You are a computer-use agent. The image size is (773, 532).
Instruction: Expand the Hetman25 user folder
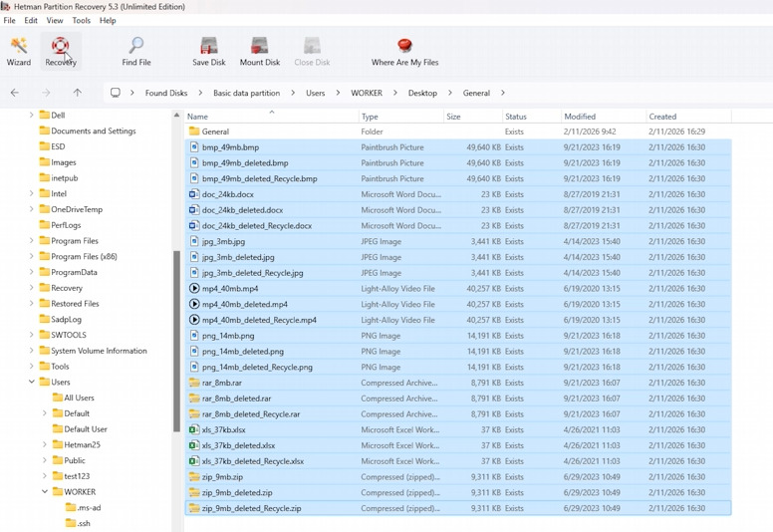[x=45, y=444]
